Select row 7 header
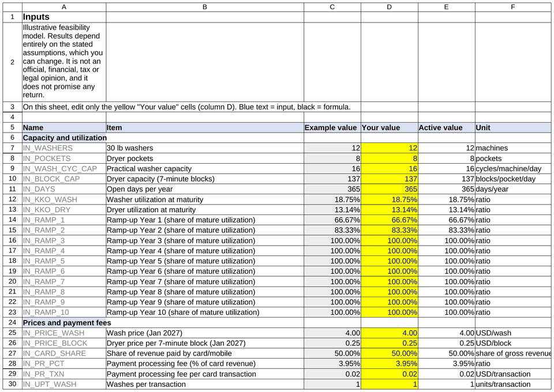This screenshot has width=554, height=392. point(12,148)
